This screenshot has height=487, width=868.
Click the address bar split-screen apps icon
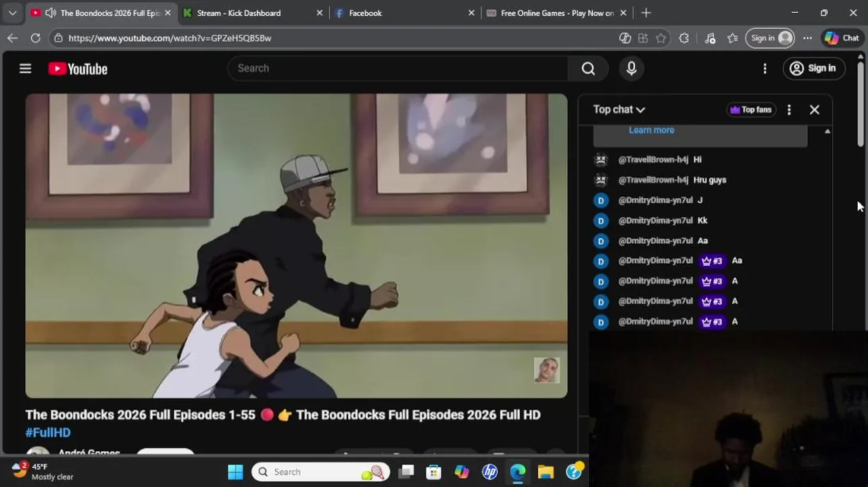pos(643,38)
